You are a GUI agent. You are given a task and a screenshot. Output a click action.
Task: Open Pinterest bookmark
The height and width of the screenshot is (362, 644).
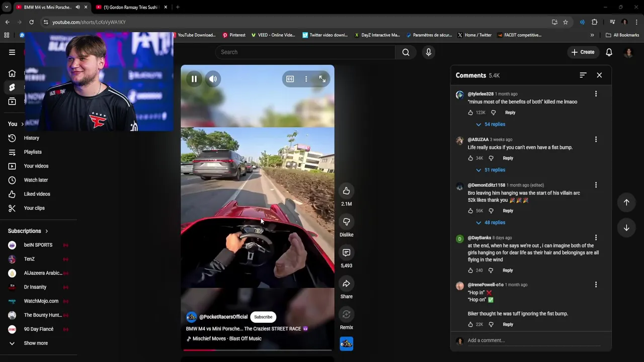pyautogui.click(x=234, y=35)
